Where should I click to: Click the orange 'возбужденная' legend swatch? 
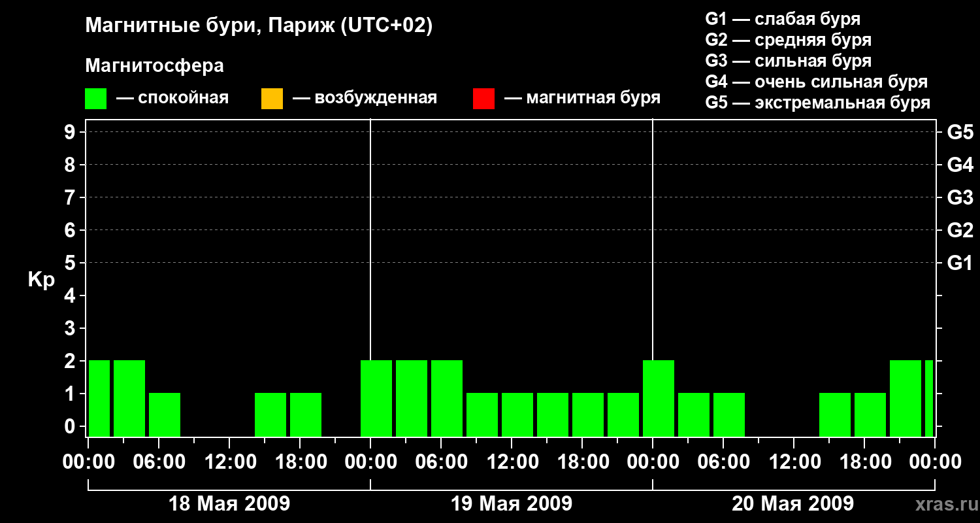(x=272, y=99)
